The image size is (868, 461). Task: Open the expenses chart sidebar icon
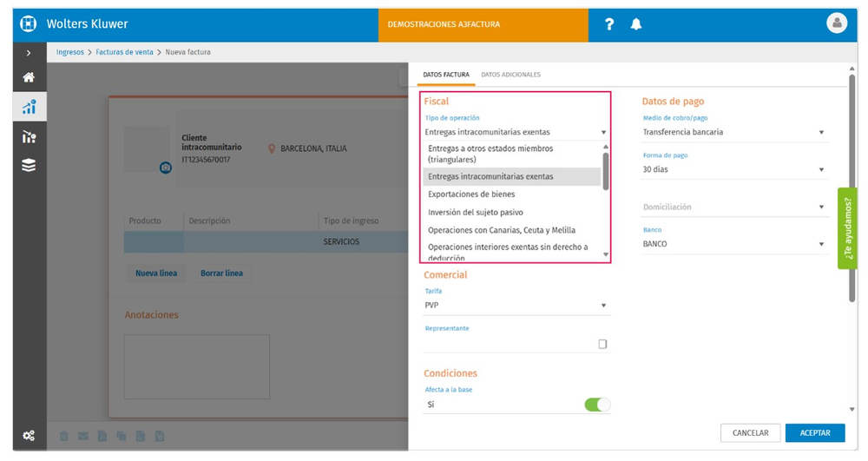click(x=29, y=136)
